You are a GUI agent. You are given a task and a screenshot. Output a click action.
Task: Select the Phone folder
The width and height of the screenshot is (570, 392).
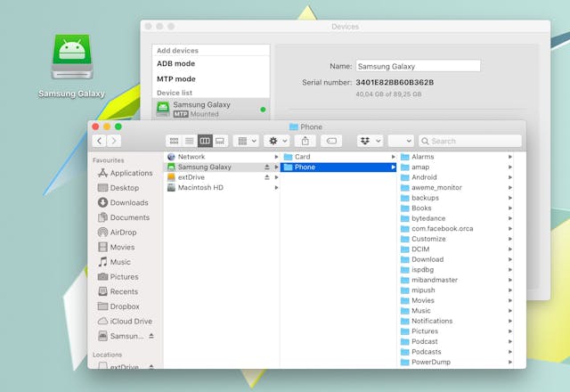point(338,167)
